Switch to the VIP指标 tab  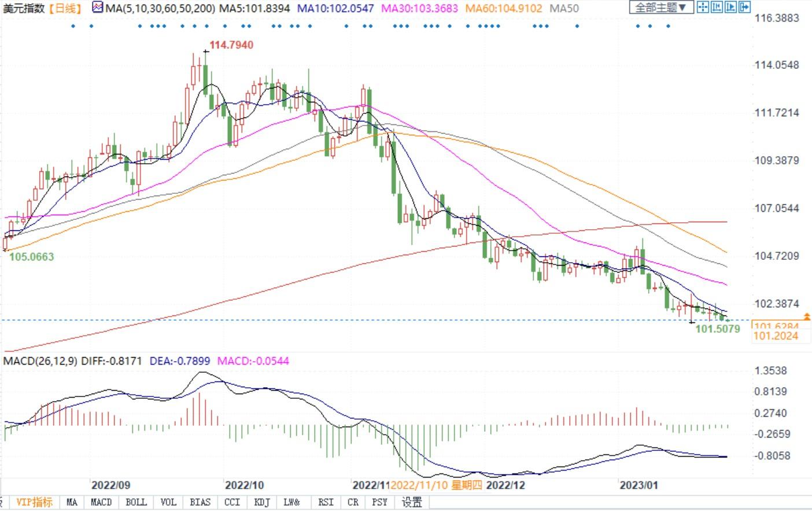click(x=34, y=502)
